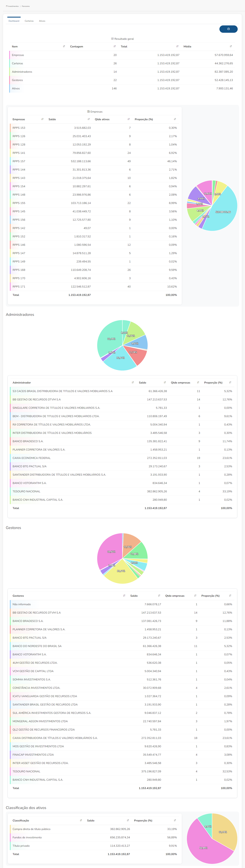Sort Administradores table by Proporção (%)
Image resolution: width=245 pixels, height=868 pixels.
(230, 382)
